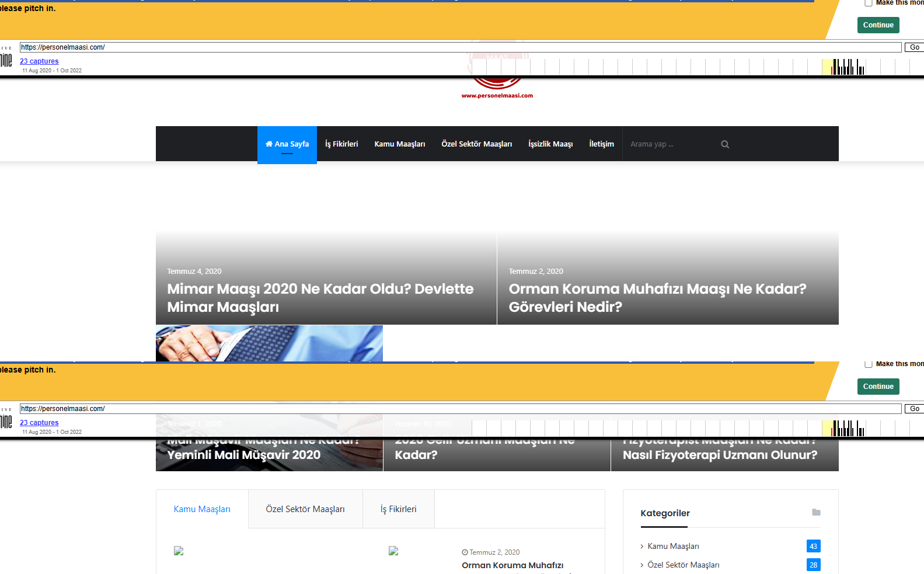
Task: Switch to the Özel Sektör Maaşları content tab
Action: [305, 509]
